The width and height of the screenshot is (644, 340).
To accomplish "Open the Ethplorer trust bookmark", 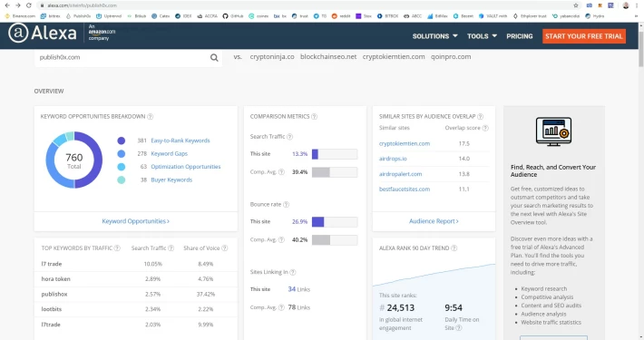I will click(530, 16).
